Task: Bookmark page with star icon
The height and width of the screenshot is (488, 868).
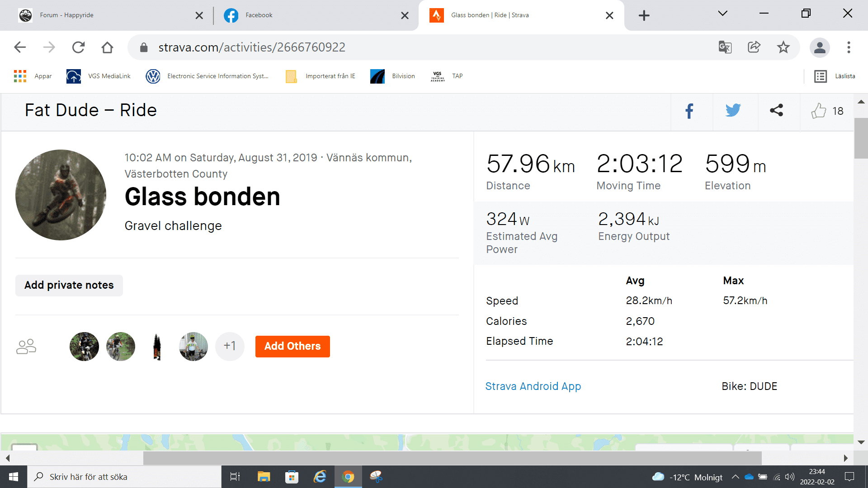Action: point(783,47)
